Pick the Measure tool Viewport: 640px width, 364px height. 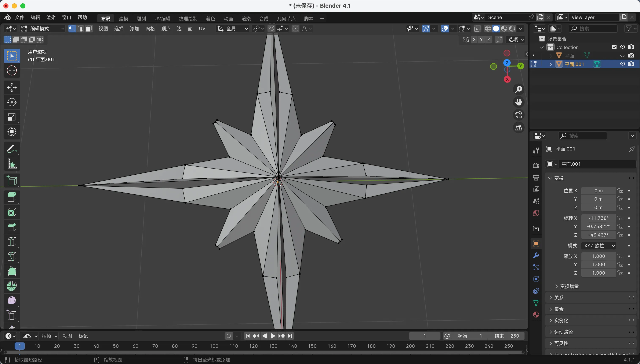[12, 164]
